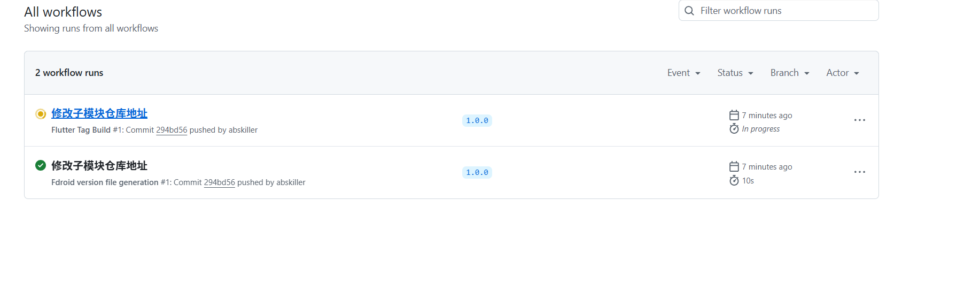Open kebab menu for Flutter Tag Build run

[860, 120]
